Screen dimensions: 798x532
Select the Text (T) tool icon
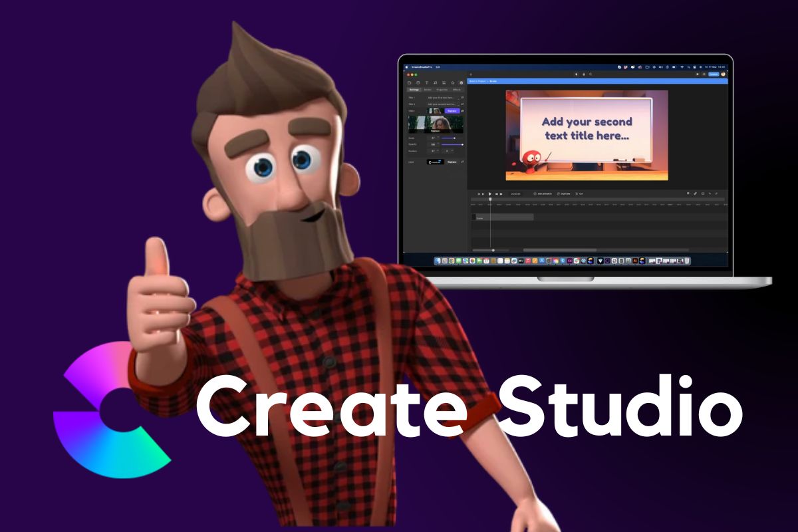pyautogui.click(x=427, y=82)
